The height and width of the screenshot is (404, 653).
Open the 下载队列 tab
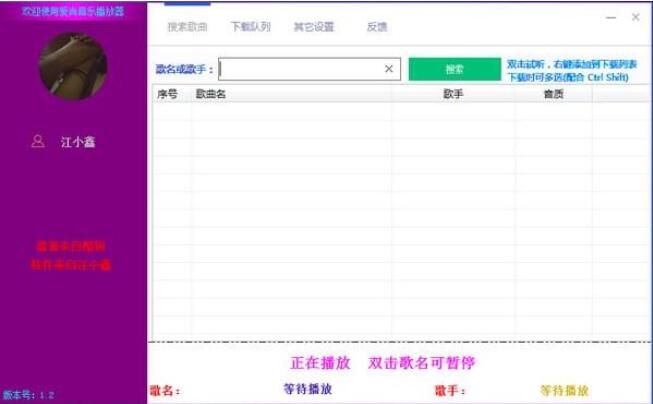(250, 27)
